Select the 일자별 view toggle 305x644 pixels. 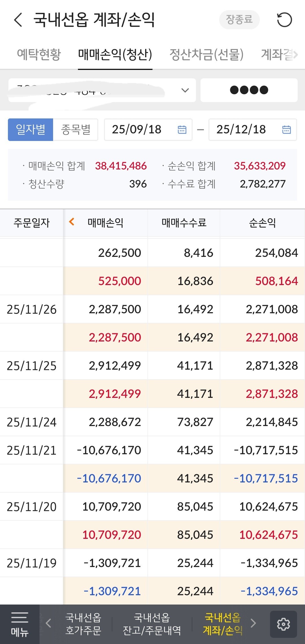pyautogui.click(x=30, y=129)
